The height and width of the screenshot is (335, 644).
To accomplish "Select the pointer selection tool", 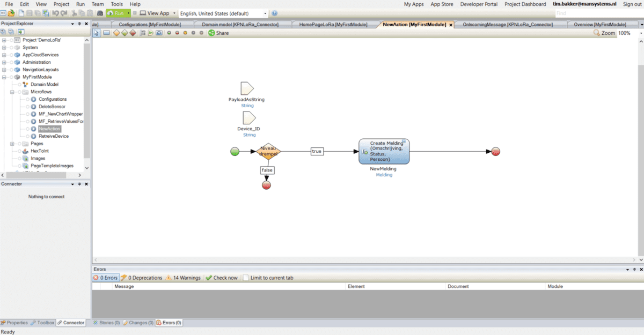I will [97, 33].
